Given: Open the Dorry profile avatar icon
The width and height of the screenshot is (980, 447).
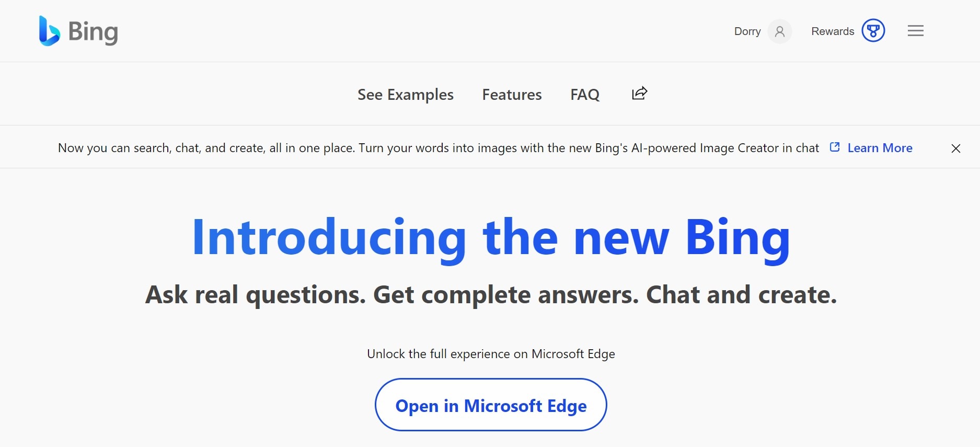Looking at the screenshot, I should (x=779, y=31).
